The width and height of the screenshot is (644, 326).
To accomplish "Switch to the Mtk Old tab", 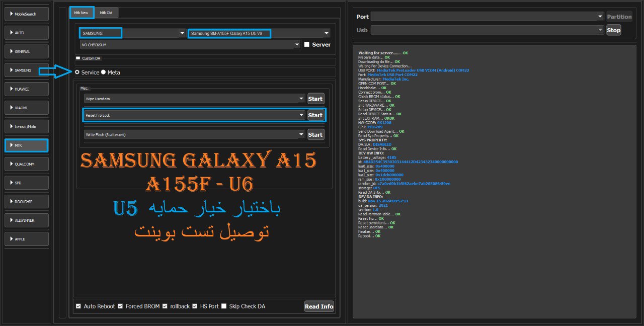I will (x=106, y=13).
